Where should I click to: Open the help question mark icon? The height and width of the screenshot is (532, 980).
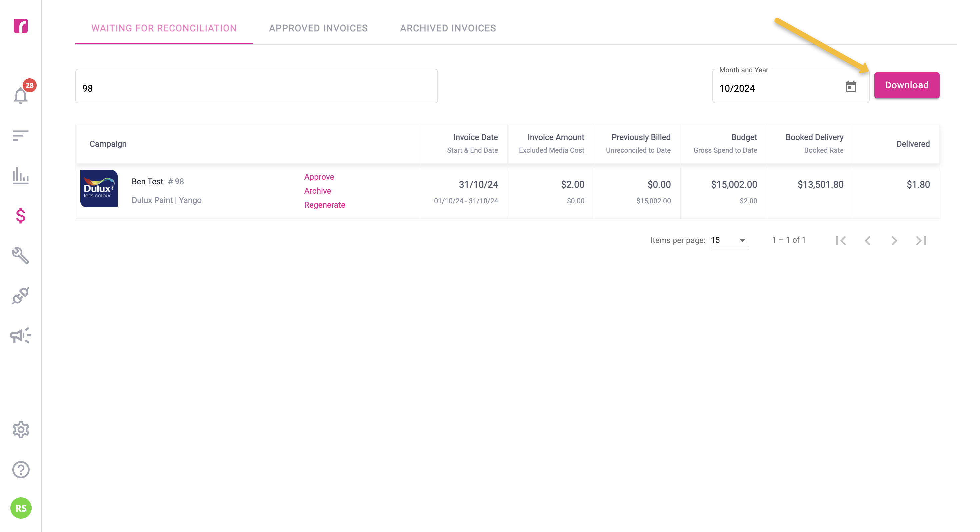tap(21, 470)
